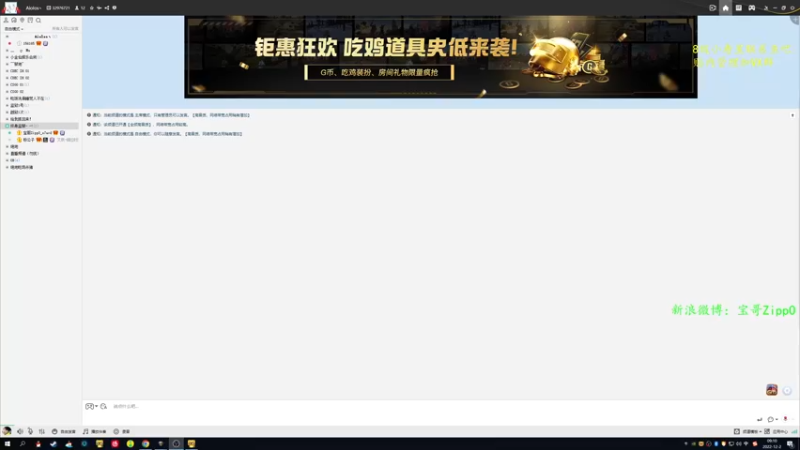Click the round plus icon above chat input

(x=787, y=390)
